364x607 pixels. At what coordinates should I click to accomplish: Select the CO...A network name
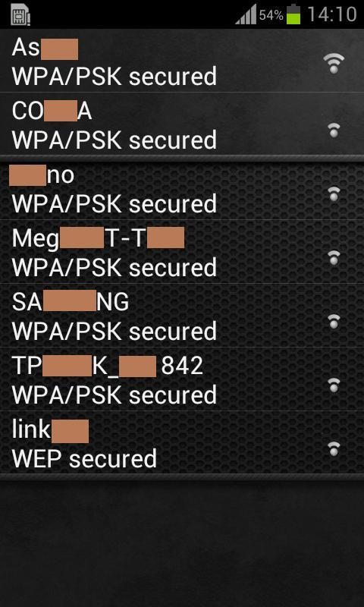(52, 112)
